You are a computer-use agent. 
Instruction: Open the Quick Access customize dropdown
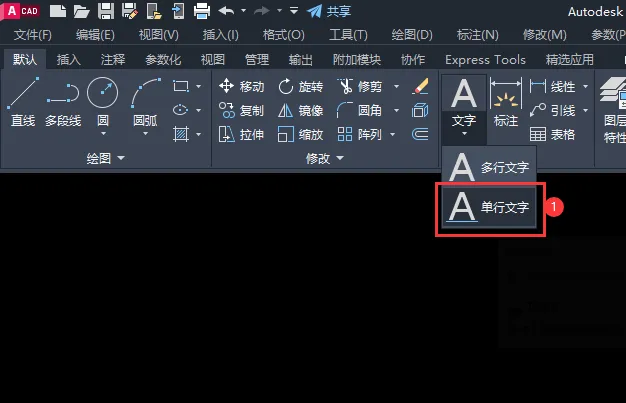click(294, 11)
